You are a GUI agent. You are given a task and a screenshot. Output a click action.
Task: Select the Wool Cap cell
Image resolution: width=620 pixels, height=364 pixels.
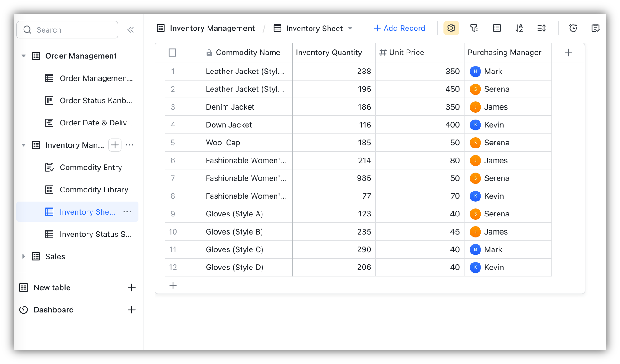tap(247, 143)
